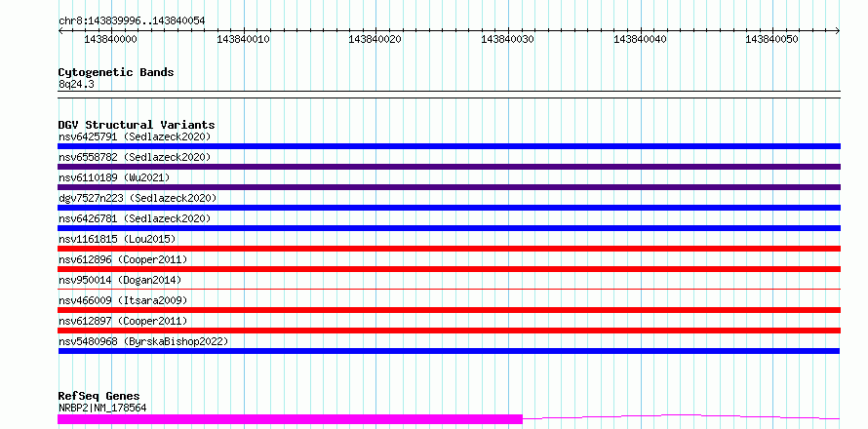Select the purple bar under nsv6558782

(x=449, y=167)
